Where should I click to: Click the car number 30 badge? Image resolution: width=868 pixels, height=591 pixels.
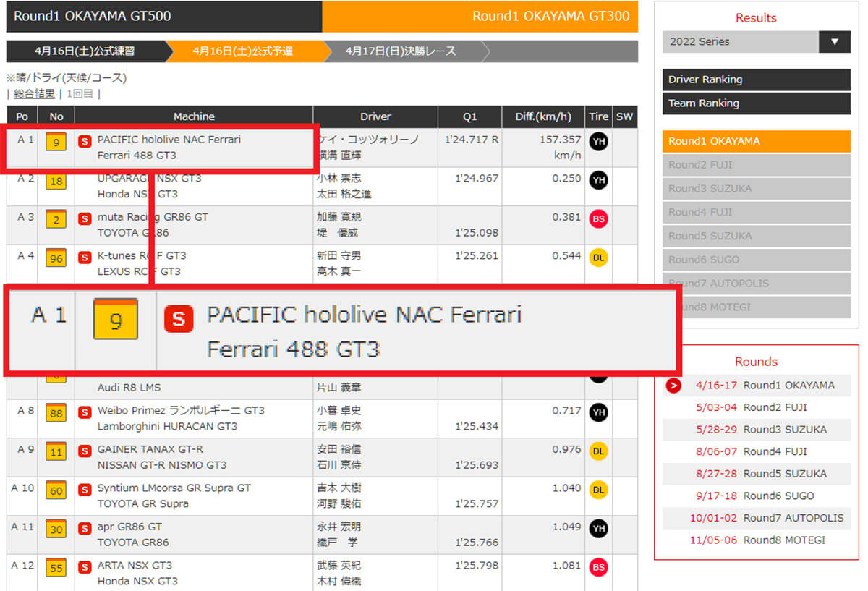(x=56, y=530)
